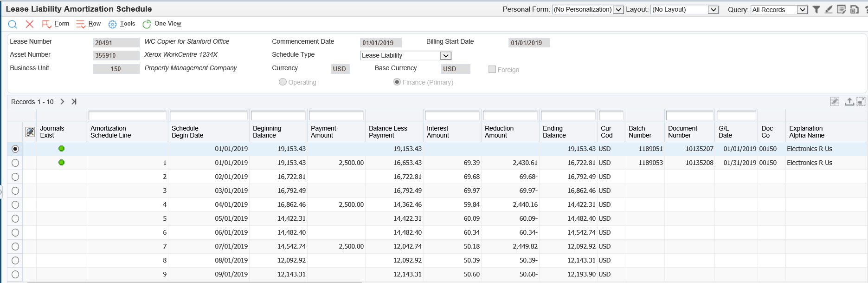Viewport: 868px width, 283px height.
Task: Click the Journals Exist column header
Action: pos(61,132)
